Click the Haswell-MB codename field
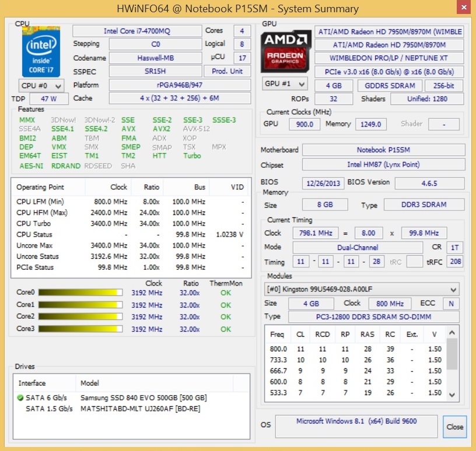 click(x=155, y=58)
